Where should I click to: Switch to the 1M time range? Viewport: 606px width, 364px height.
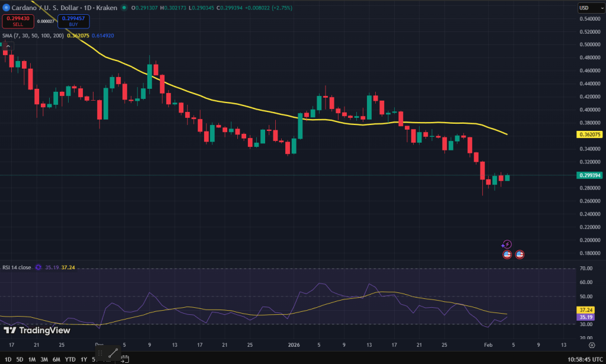(32, 359)
